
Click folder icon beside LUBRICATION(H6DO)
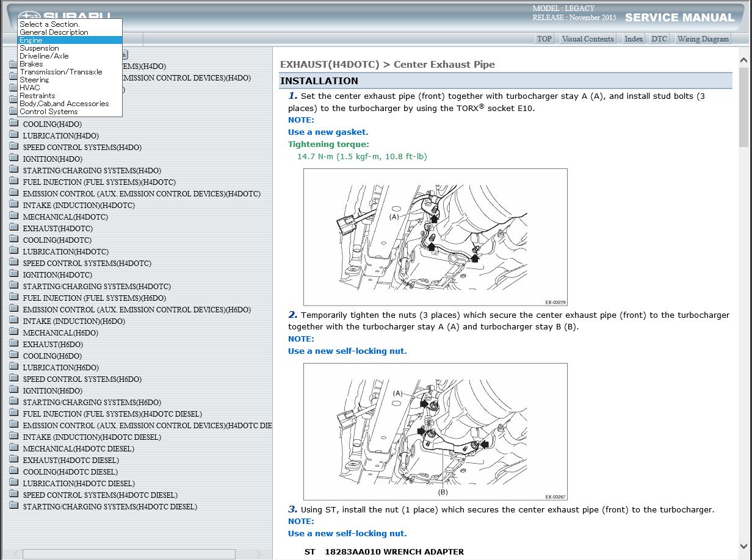[x=13, y=367]
